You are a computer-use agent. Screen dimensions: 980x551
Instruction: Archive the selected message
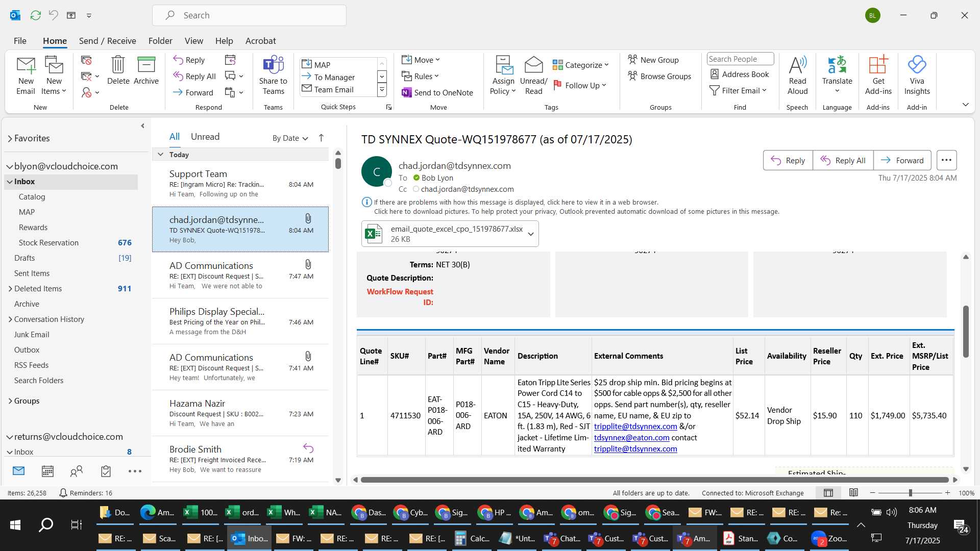[146, 70]
